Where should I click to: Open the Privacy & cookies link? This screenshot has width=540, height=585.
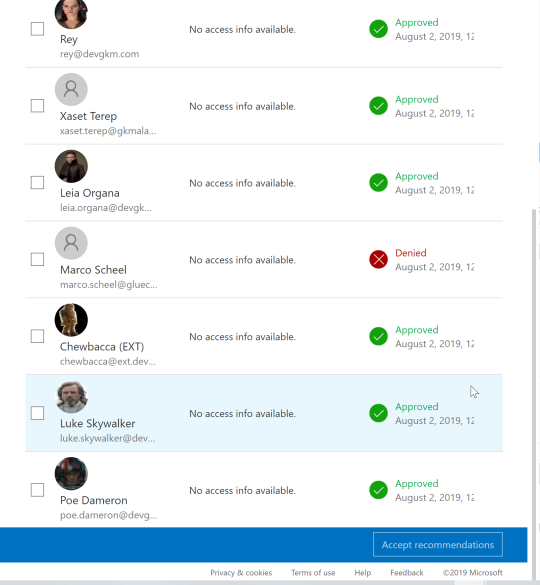[x=241, y=573]
